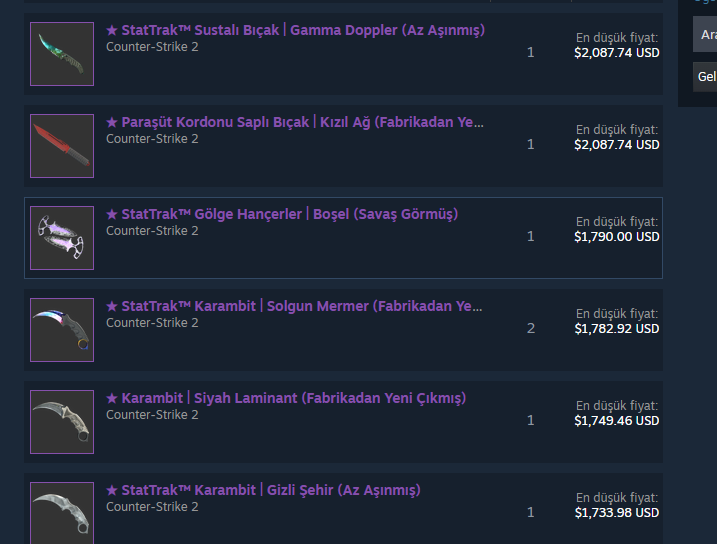
Task: Click the partially visible Gel button
Action: tap(706, 77)
